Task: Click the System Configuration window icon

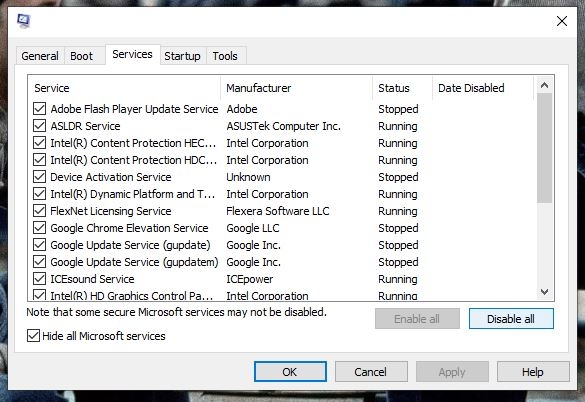Action: 24,21
